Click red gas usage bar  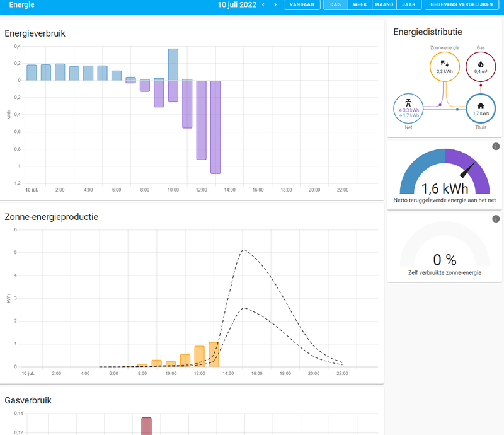pyautogui.click(x=146, y=426)
